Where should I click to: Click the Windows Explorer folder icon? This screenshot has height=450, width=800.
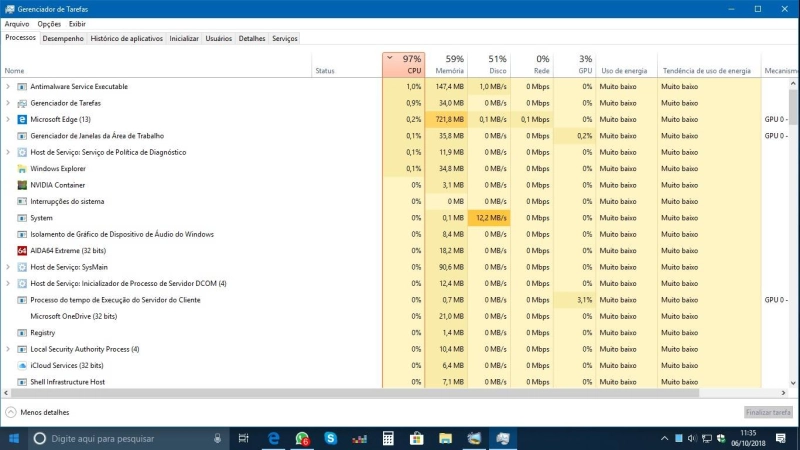tap(22, 168)
